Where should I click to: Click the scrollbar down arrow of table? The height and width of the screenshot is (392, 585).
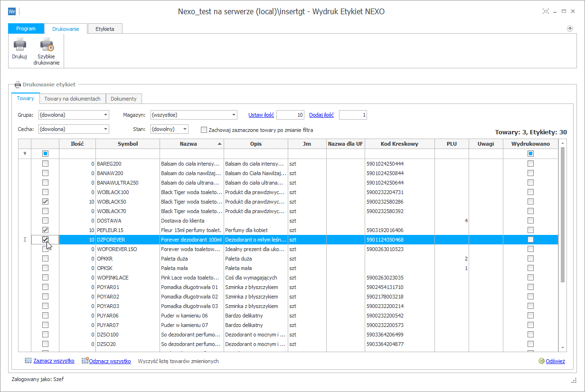563,348
